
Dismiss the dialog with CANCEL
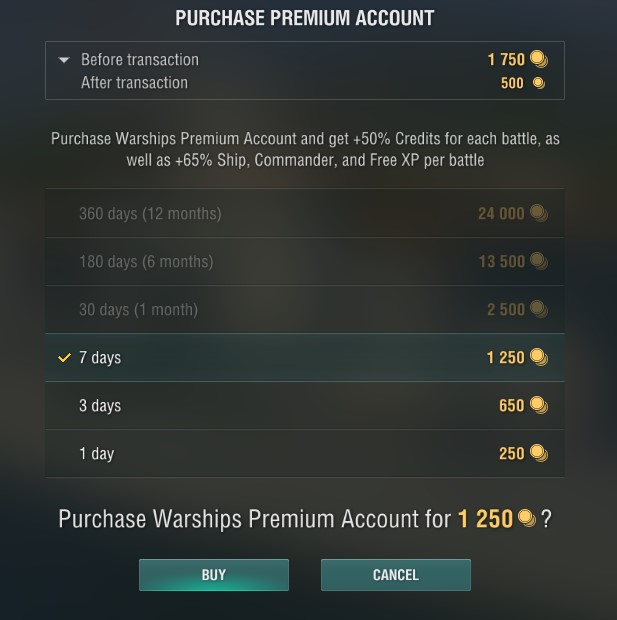pyautogui.click(x=396, y=575)
